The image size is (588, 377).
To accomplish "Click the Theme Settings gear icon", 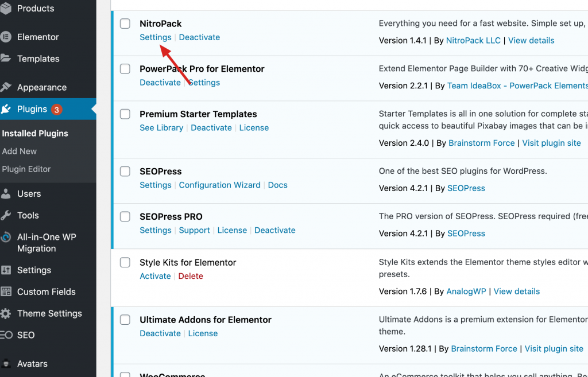I will click(6, 313).
